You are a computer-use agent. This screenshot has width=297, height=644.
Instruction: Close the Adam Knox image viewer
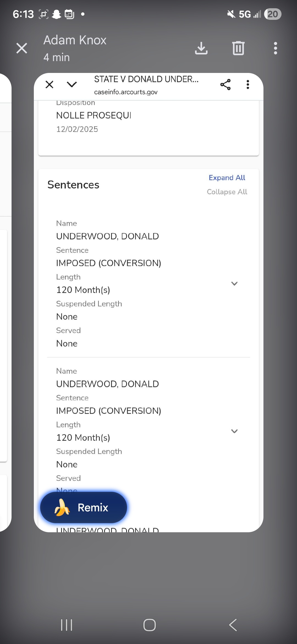click(x=22, y=48)
